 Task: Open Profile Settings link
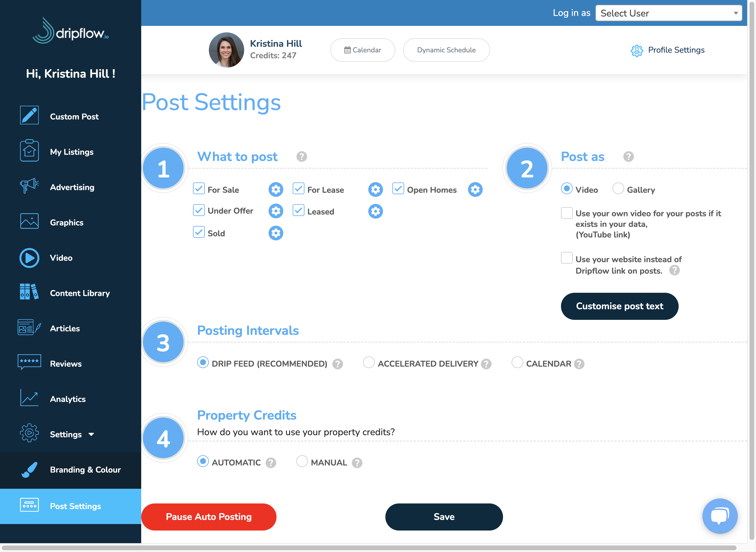tap(668, 50)
